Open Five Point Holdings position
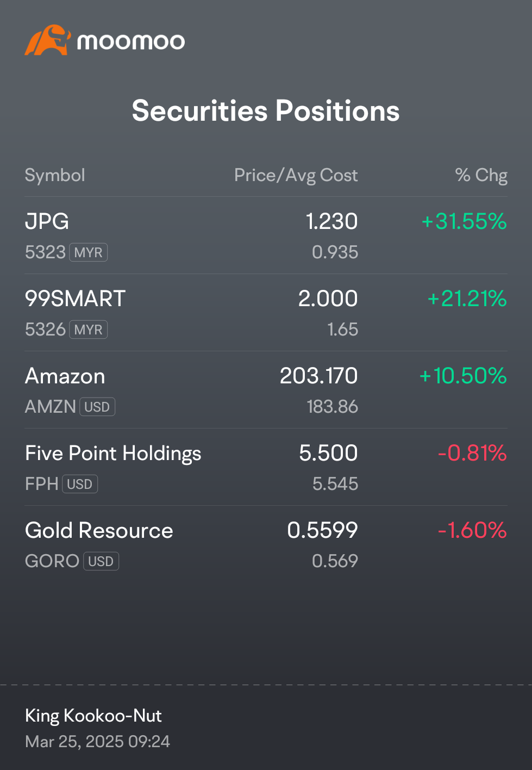532x770 pixels. [x=266, y=467]
